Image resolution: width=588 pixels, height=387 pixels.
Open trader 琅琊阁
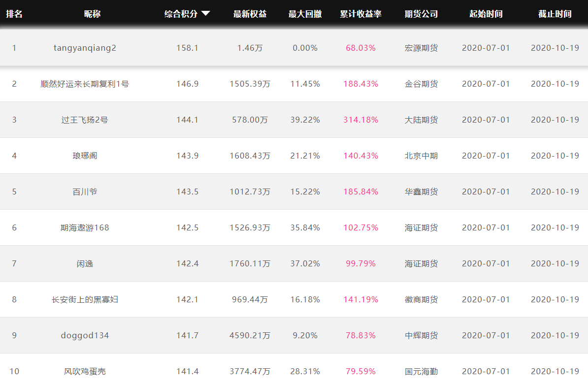click(x=85, y=156)
